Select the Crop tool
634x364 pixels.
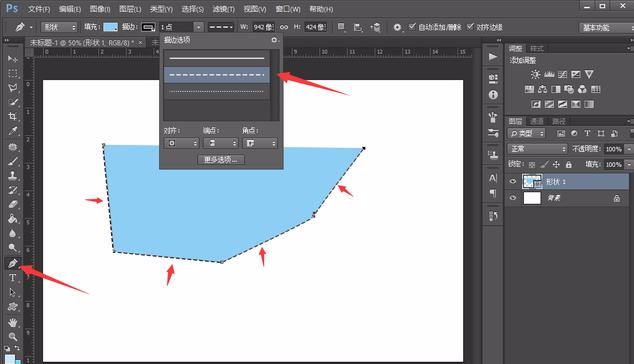(x=13, y=116)
